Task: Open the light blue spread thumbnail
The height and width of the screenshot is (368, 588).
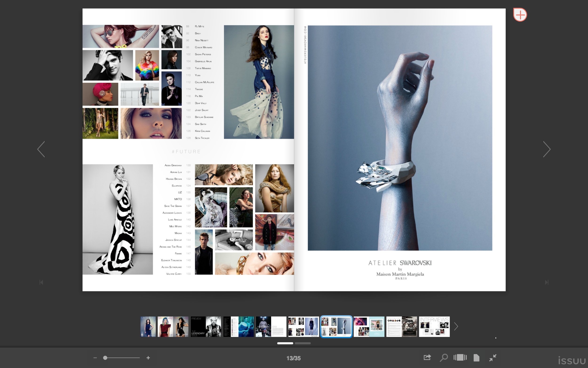Action: click(369, 327)
